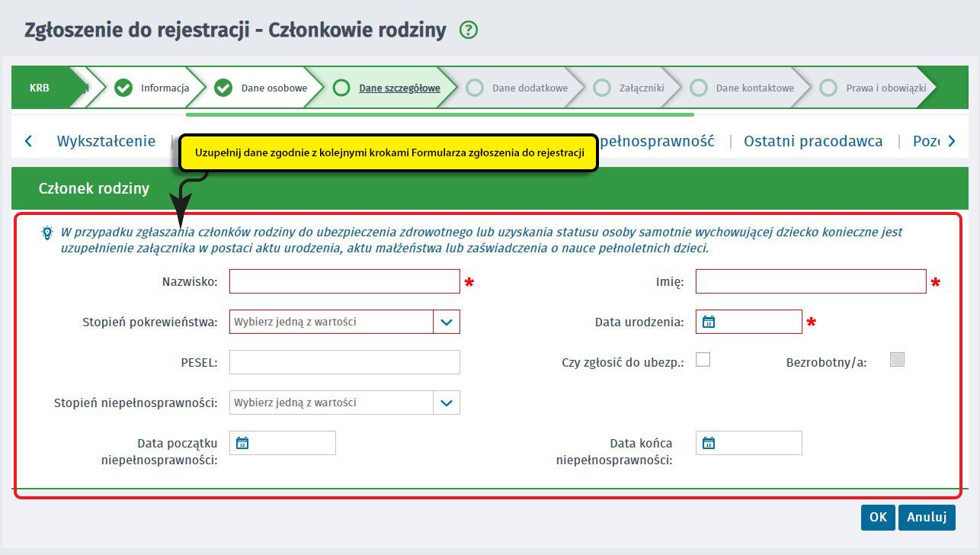
Task: Go to the Informacja step
Action: 165,88
